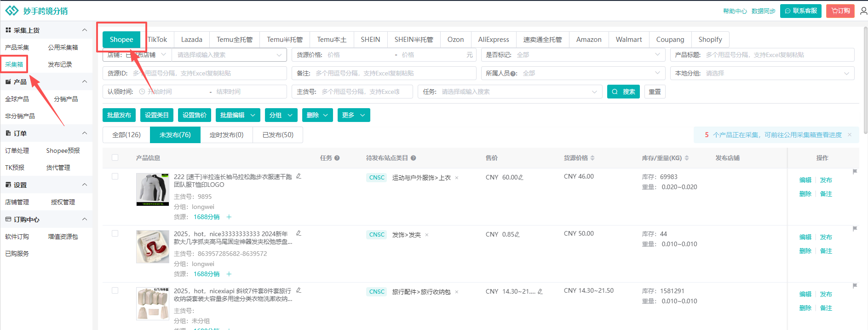868x330 pixels.
Task: Check the box for the 222 速干 shirt product
Action: [x=115, y=176]
